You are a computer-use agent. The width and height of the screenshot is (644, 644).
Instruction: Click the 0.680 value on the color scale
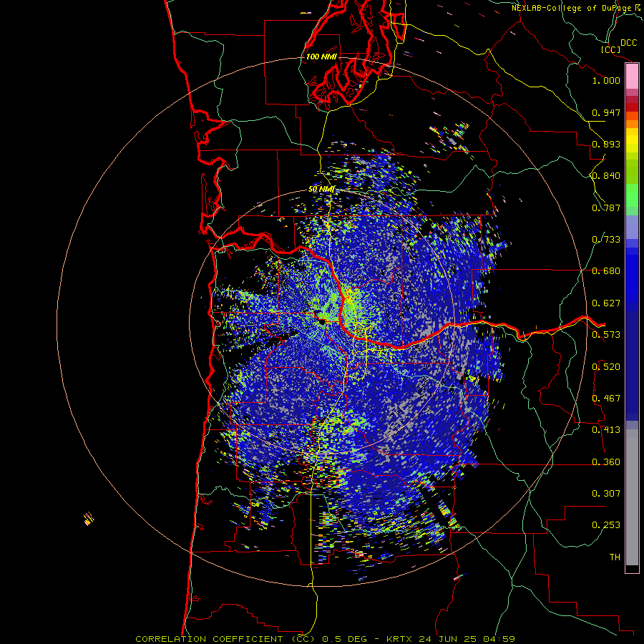tap(606, 271)
